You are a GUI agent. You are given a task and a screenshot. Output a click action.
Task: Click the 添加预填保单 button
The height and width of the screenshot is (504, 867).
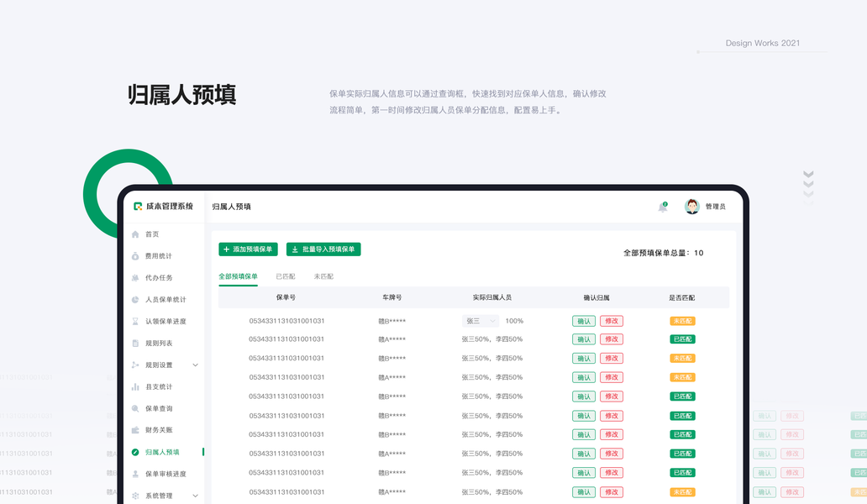tap(249, 249)
